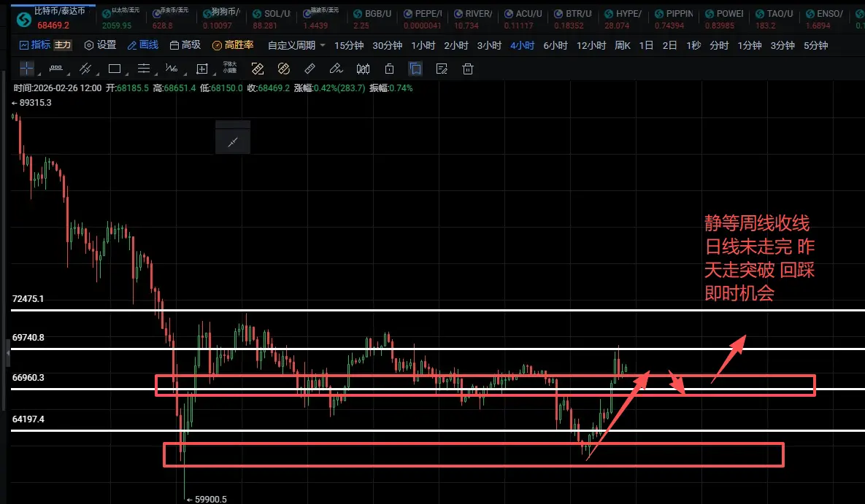
Task: Switch to the BGB/U ticker tab
Action: (372, 18)
